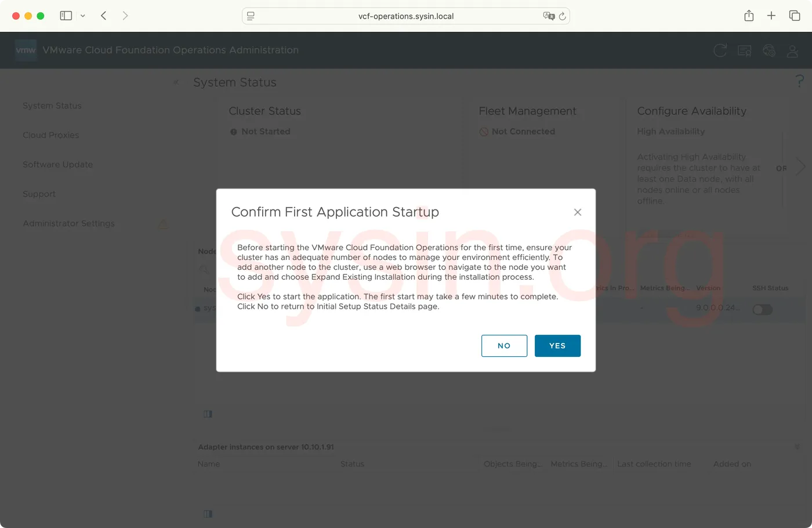Click the Metrics Being column header in nodes table
The width and height of the screenshot is (812, 528).
pos(665,288)
